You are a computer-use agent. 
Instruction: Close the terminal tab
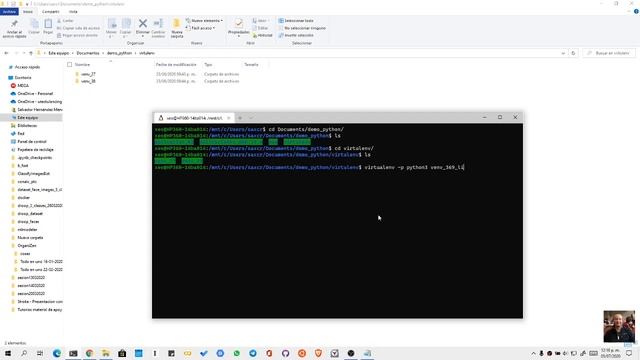coord(229,118)
